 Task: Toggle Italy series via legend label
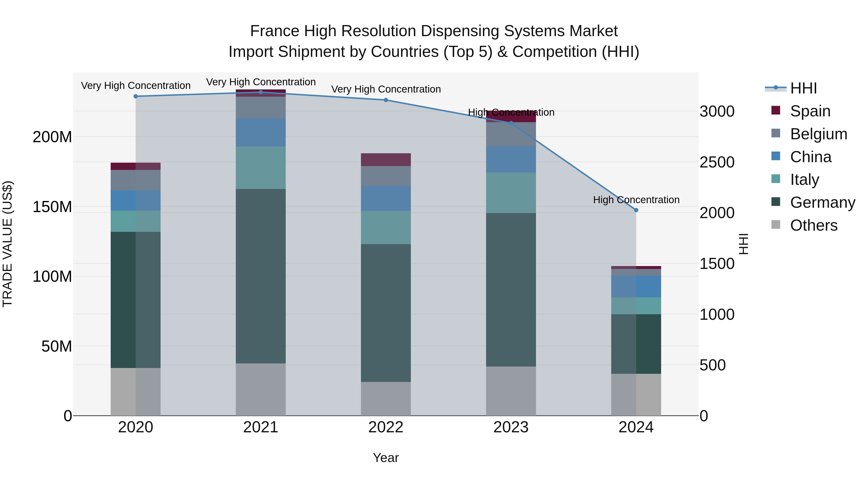805,180
